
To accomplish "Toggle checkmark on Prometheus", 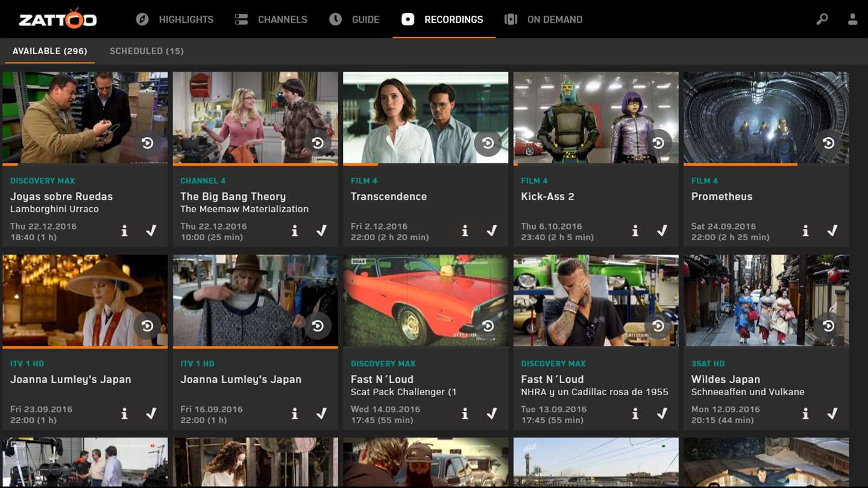I will 832,231.
